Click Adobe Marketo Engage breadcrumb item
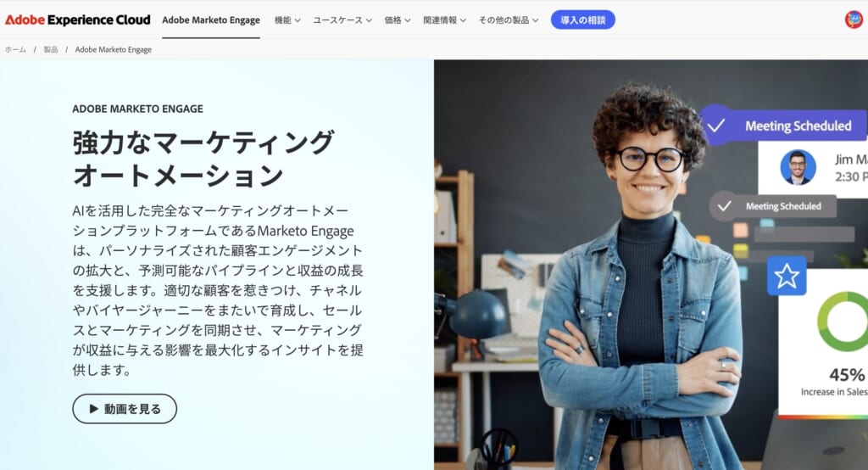The height and width of the screenshot is (470, 868). (x=114, y=49)
